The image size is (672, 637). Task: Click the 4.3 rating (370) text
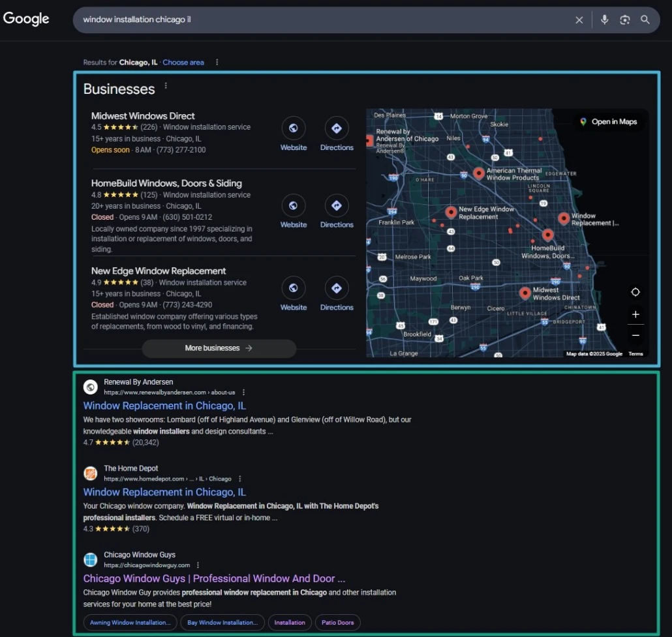116,529
